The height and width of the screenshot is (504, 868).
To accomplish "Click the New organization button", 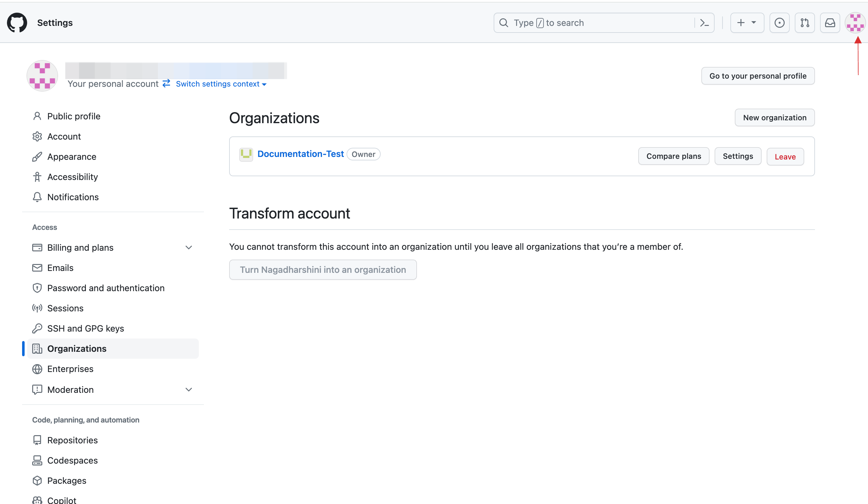I will [775, 117].
